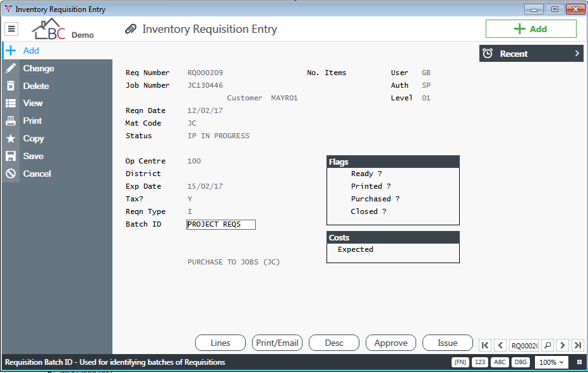Click the Req Number value RQ000209
This screenshot has height=373, width=588.
pyautogui.click(x=205, y=73)
